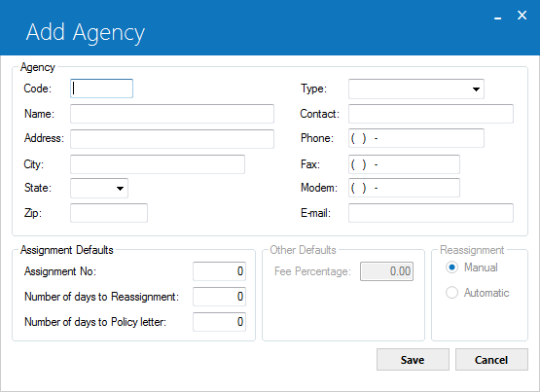Select the Fax number field

click(x=404, y=164)
